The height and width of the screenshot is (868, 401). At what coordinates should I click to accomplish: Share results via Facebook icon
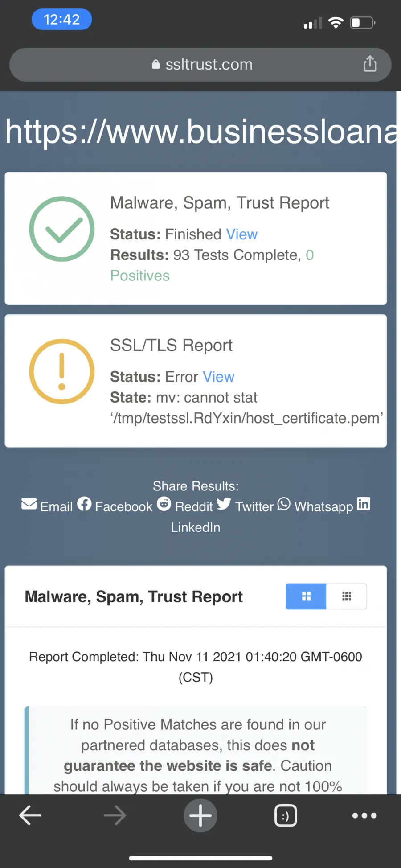(x=84, y=504)
